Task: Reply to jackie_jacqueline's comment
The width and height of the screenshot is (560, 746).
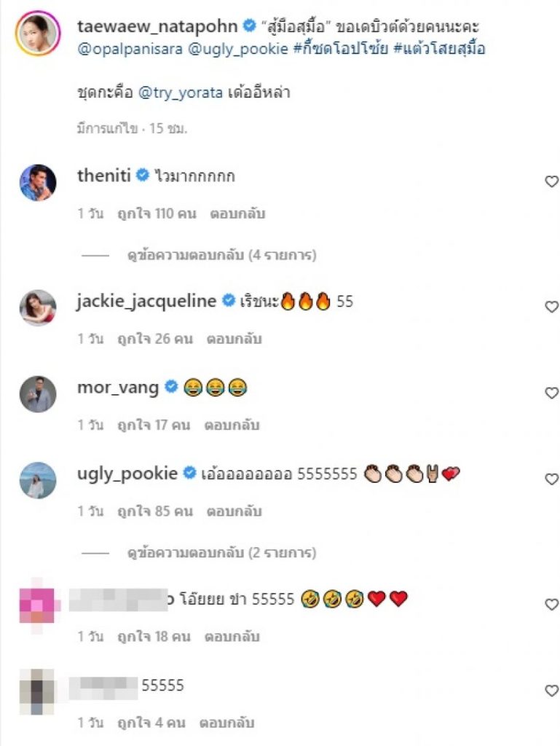Action: (x=234, y=339)
